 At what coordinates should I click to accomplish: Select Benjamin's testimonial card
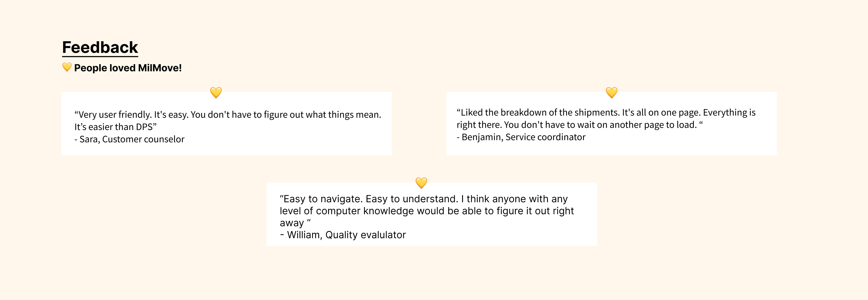[x=612, y=124]
